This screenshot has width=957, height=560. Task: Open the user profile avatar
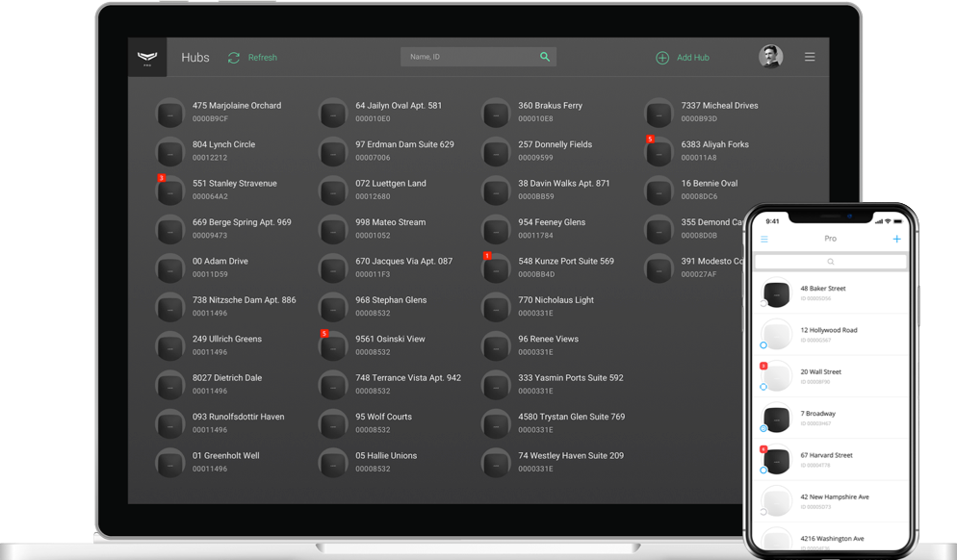[x=770, y=57]
